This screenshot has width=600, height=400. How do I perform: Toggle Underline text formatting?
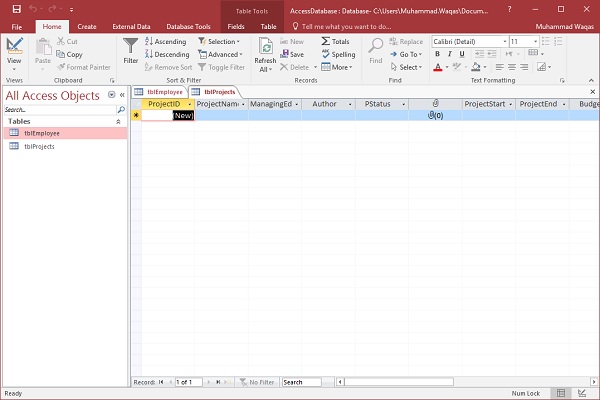(463, 54)
